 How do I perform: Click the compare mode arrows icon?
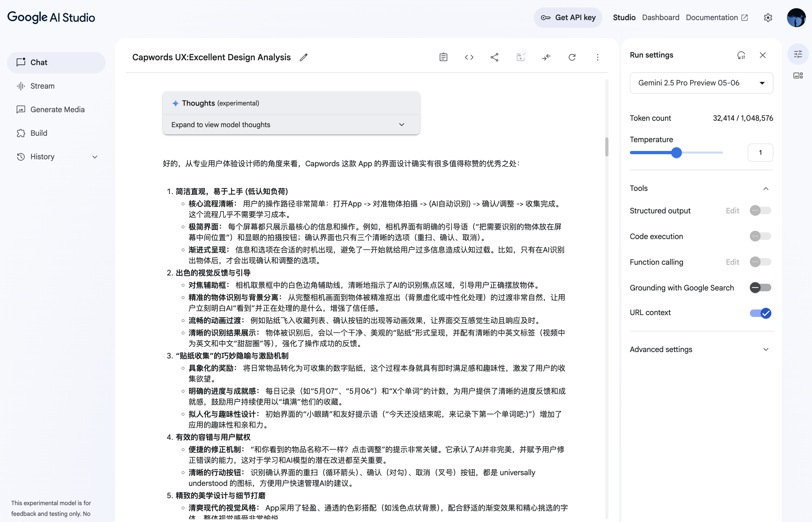tap(546, 57)
